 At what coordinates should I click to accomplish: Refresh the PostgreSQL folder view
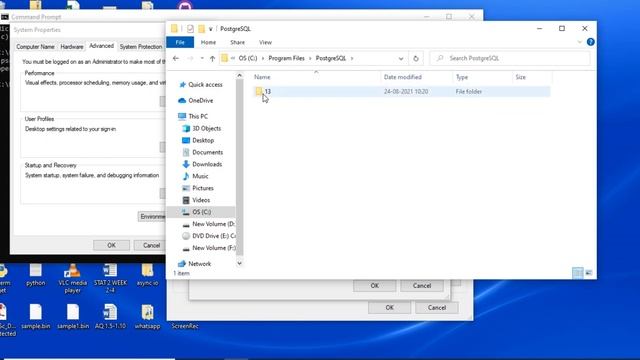(416, 58)
